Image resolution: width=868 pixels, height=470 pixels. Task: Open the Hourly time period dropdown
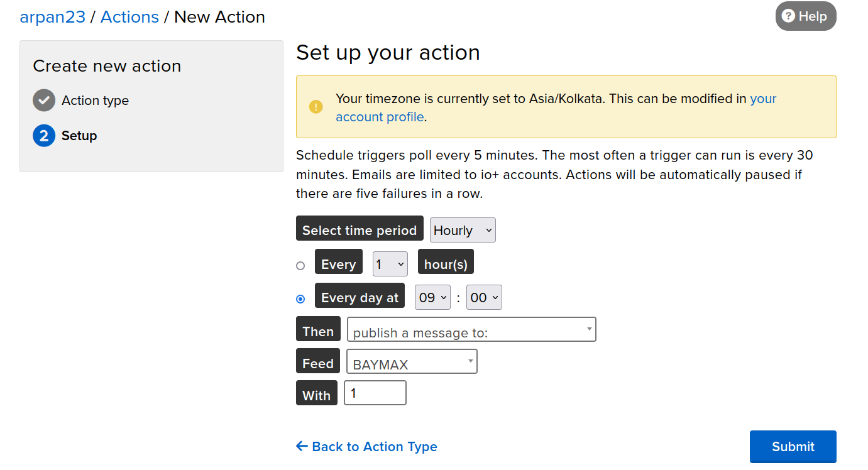point(463,231)
